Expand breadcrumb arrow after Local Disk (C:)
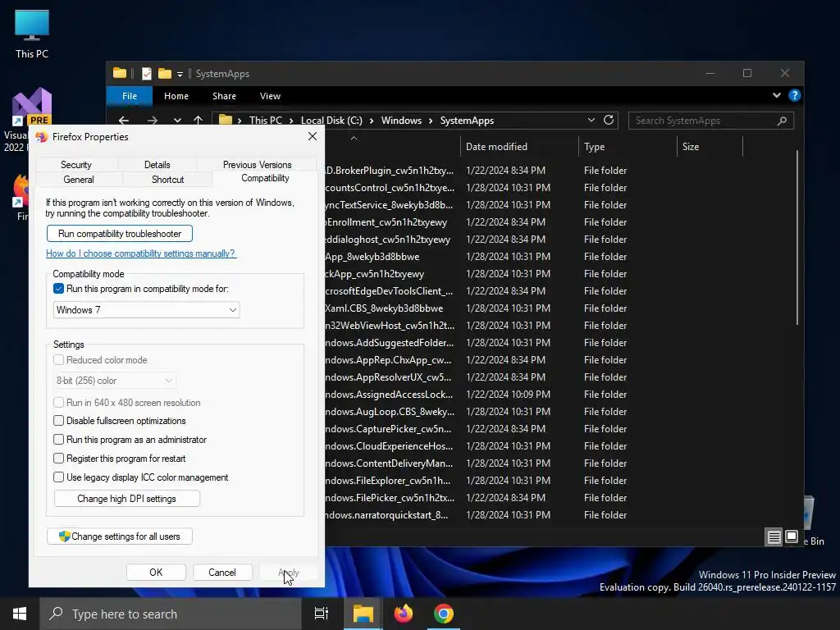840x630 pixels. click(372, 121)
